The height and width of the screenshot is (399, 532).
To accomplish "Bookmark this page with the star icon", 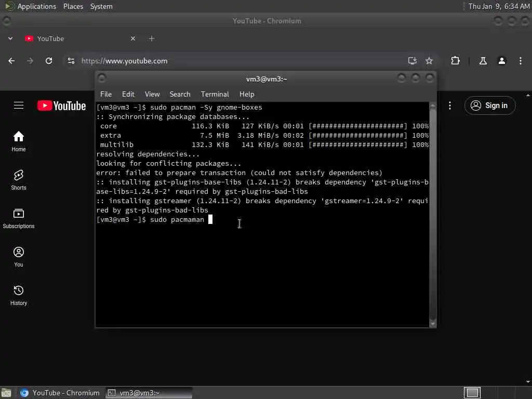I will click(429, 61).
